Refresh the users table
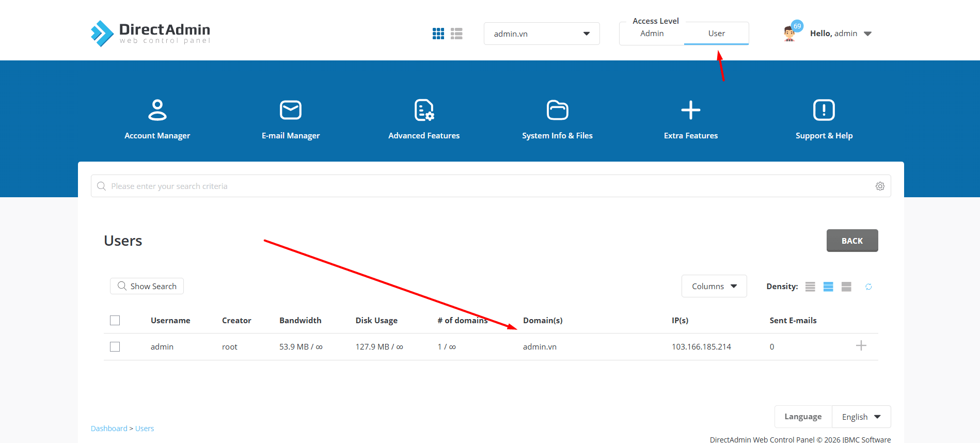 (x=868, y=287)
